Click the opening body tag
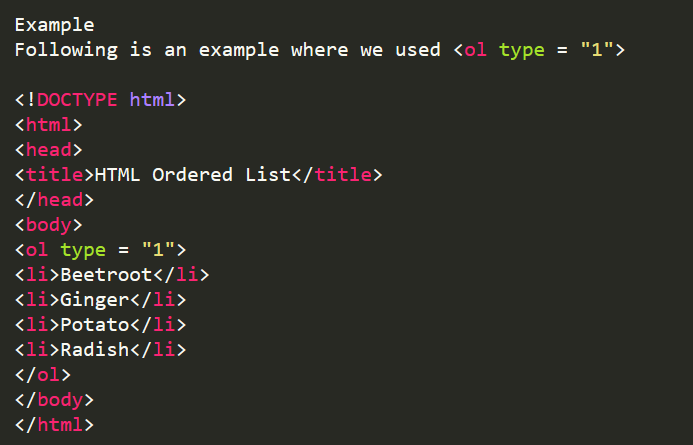Viewport: 693px width, 445px height. 49,225
